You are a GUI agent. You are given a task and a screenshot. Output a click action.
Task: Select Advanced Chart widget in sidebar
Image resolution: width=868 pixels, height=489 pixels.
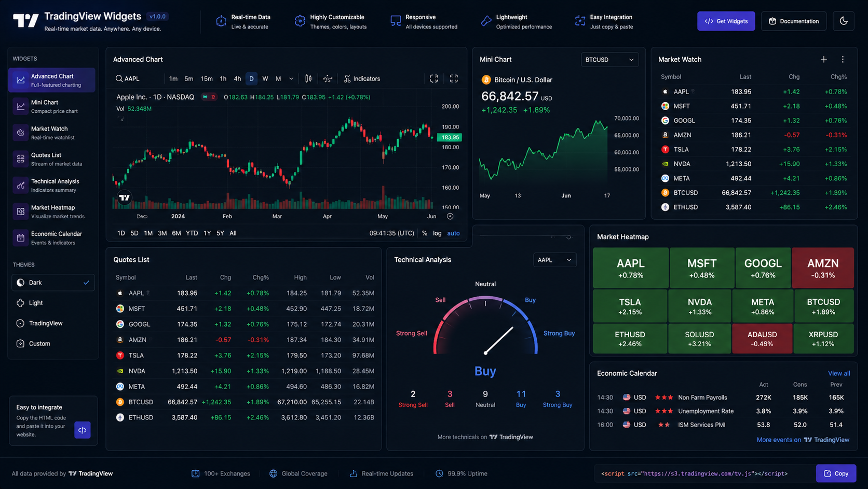point(51,80)
